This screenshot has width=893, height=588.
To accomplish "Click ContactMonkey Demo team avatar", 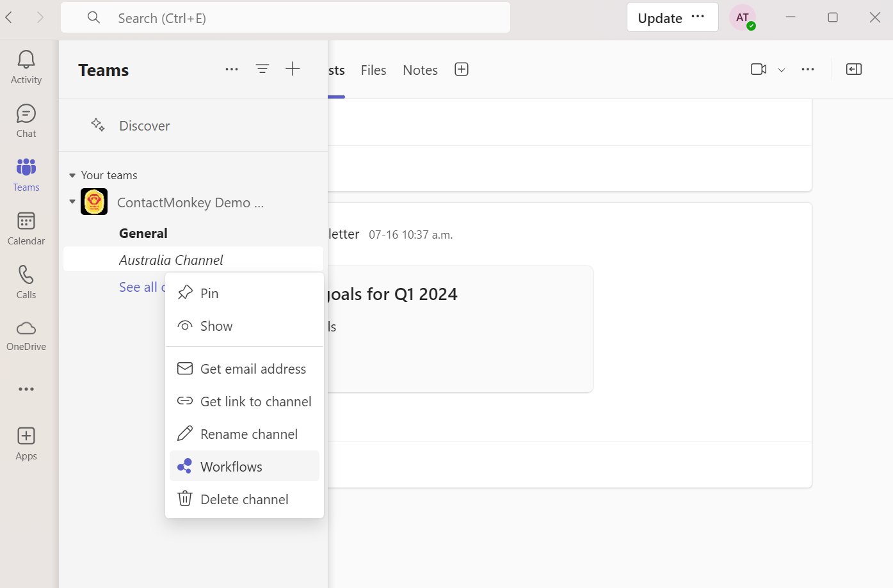I will click(94, 202).
